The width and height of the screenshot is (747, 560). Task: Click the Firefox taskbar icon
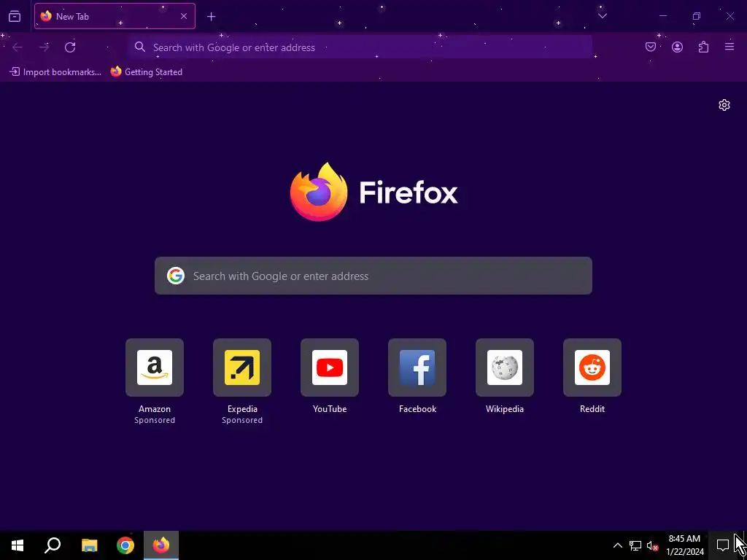(161, 545)
